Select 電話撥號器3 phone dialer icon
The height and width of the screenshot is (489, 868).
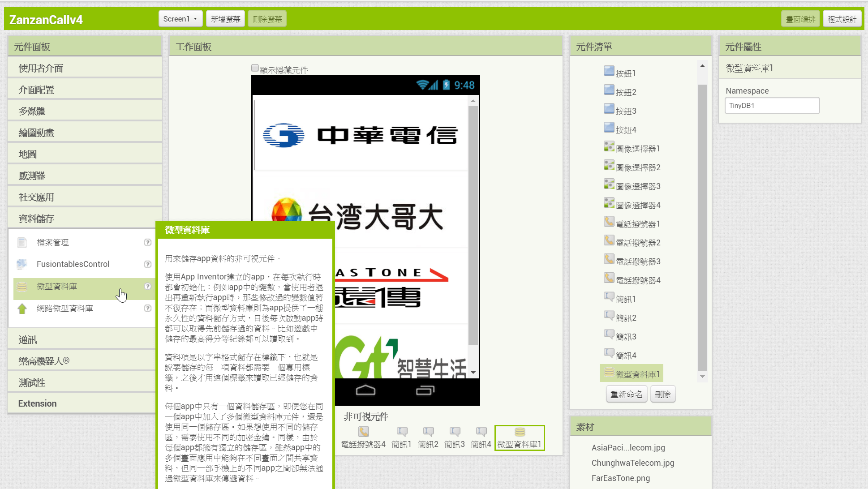pyautogui.click(x=609, y=259)
